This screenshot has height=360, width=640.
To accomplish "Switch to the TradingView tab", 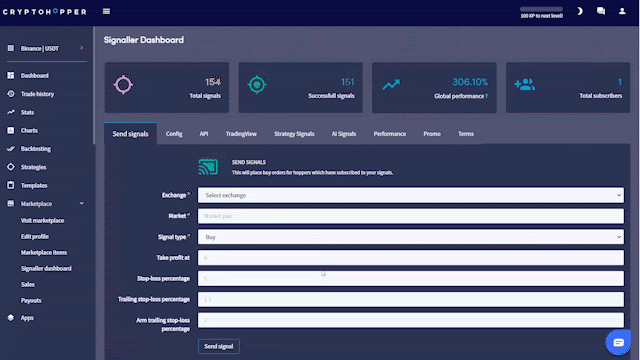I will point(241,134).
